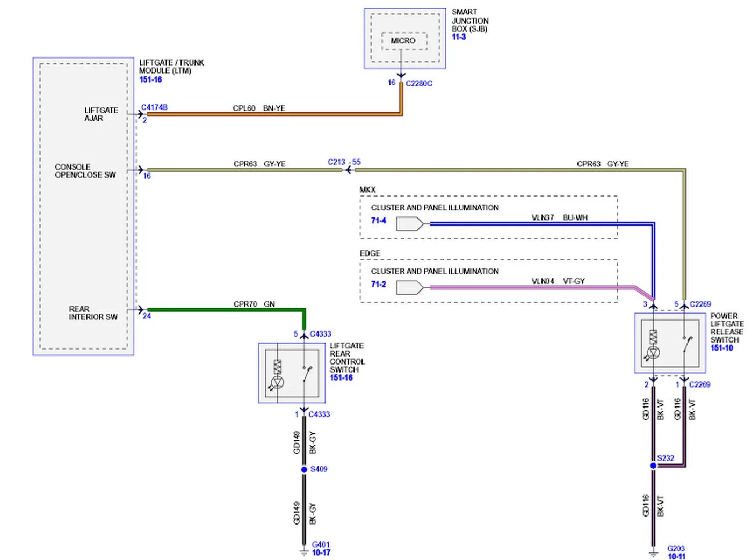Screen dimensions: 752x560
Task: Click the C4333 label at pin 5
Action: pyautogui.click(x=321, y=334)
